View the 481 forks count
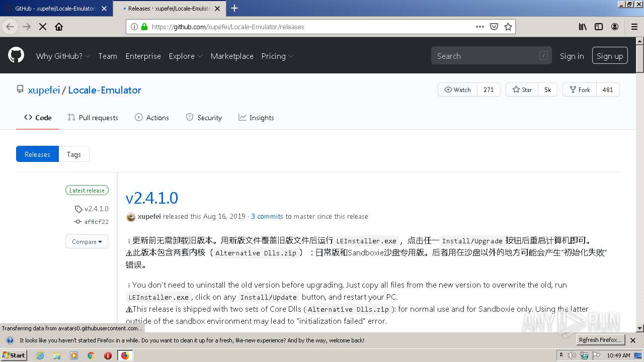The image size is (644, 362). tap(608, 89)
